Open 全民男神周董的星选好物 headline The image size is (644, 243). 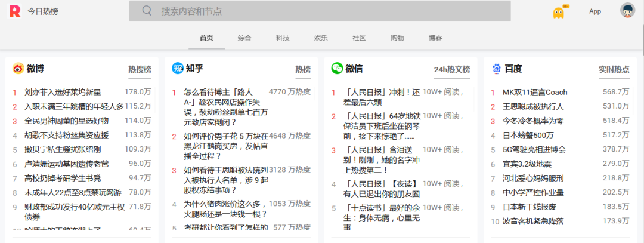pos(67,121)
